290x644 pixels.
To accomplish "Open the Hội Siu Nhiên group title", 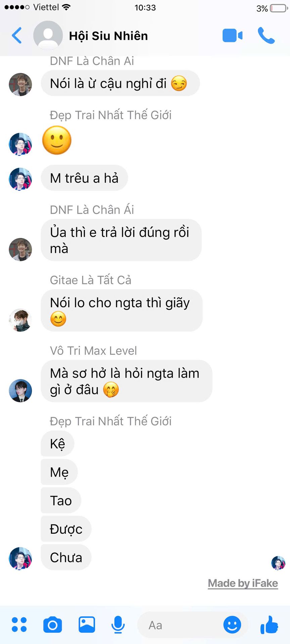I will pyautogui.click(x=108, y=36).
